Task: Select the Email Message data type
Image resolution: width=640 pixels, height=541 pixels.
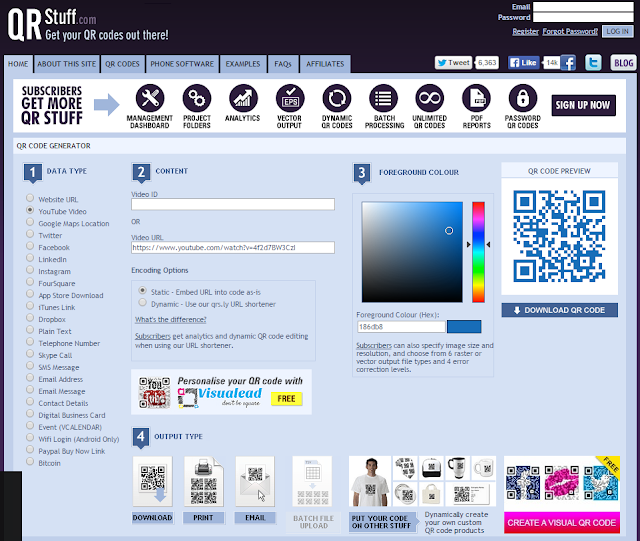Action: [x=30, y=390]
